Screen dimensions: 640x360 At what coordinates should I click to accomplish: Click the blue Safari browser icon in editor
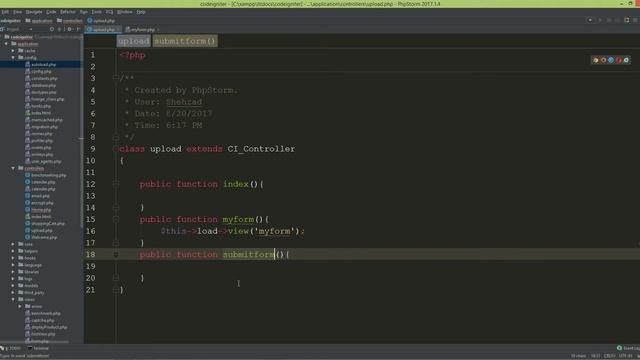[x=611, y=60]
